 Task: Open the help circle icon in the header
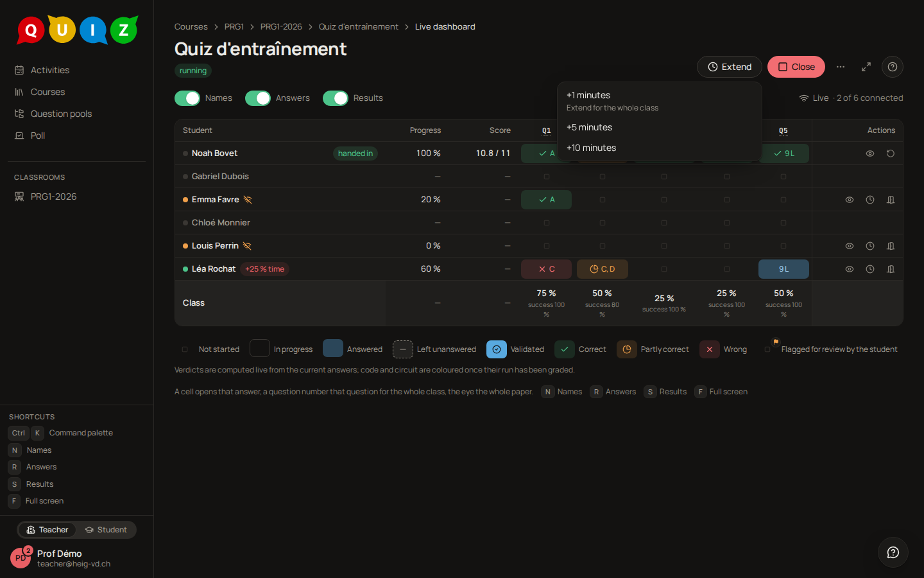pos(893,67)
